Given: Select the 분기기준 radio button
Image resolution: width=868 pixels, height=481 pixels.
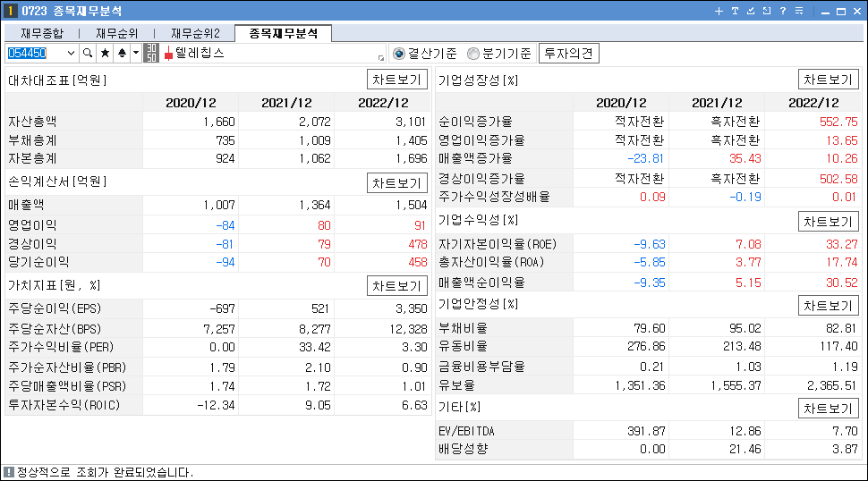Looking at the screenshot, I should pyautogui.click(x=472, y=54).
